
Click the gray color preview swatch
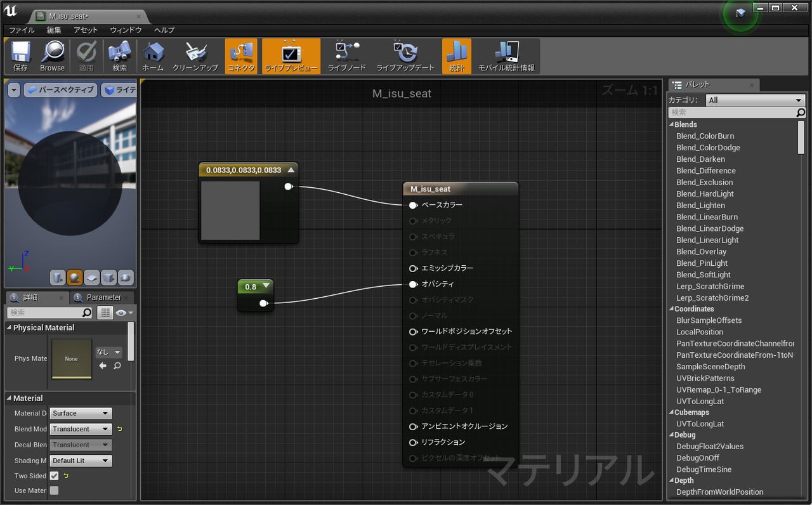click(x=230, y=211)
